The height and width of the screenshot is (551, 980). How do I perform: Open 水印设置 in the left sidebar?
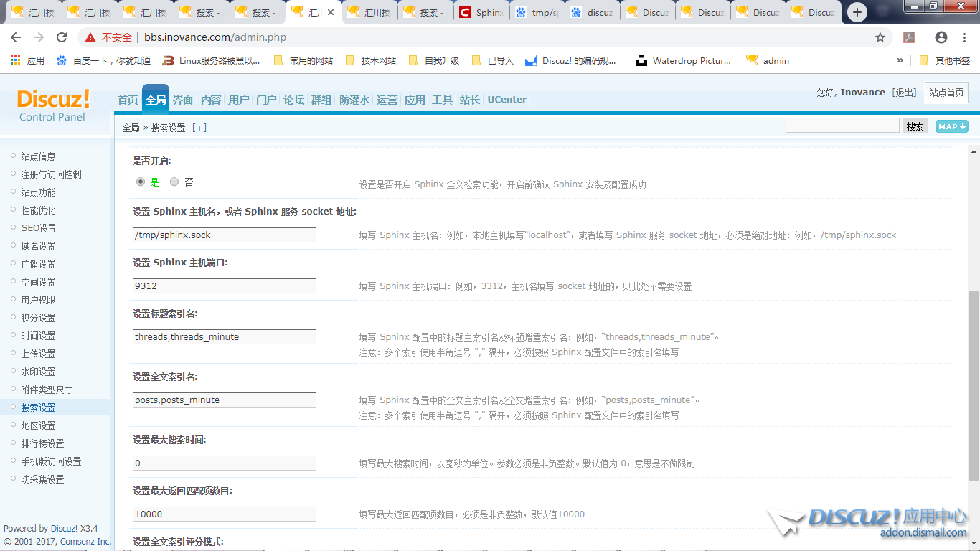click(x=38, y=372)
